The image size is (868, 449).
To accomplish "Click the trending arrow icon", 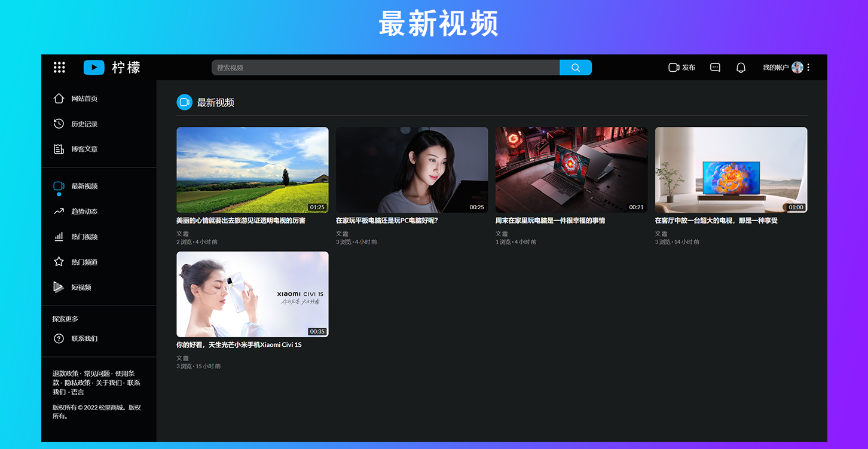I will [x=59, y=211].
